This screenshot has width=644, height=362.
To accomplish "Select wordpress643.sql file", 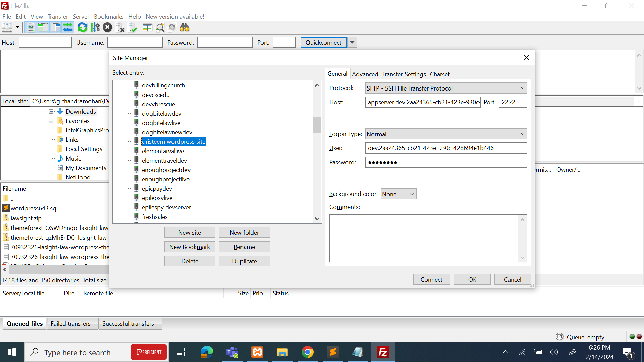I will point(34,208).
